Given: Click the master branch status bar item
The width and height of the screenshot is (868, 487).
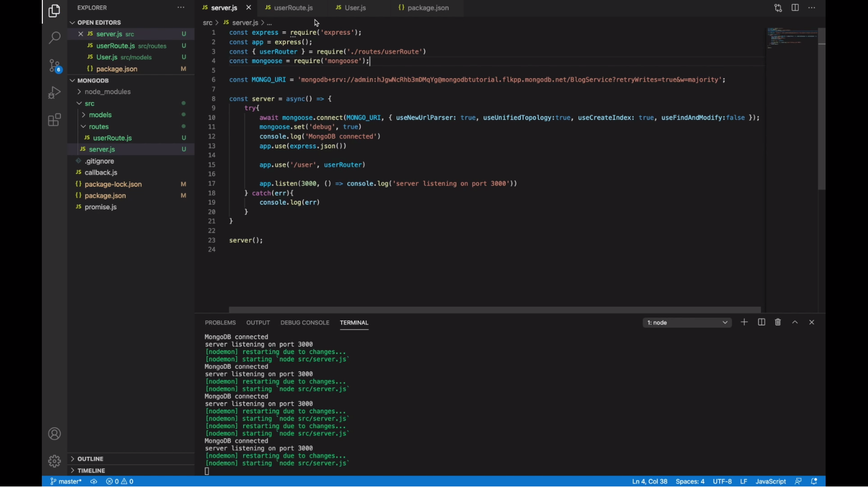Looking at the screenshot, I should (66, 482).
